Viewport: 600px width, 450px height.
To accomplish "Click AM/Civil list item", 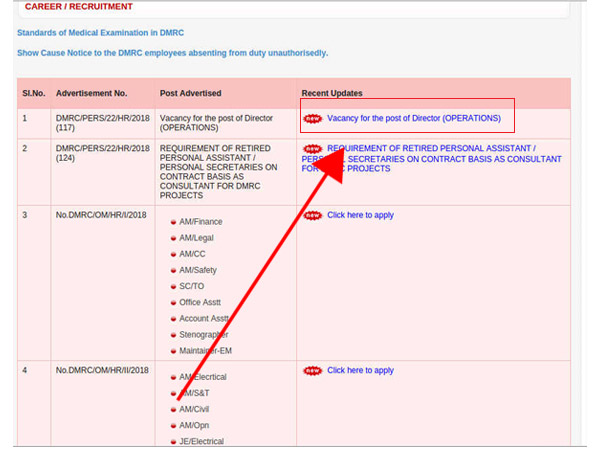I will pyautogui.click(x=194, y=409).
